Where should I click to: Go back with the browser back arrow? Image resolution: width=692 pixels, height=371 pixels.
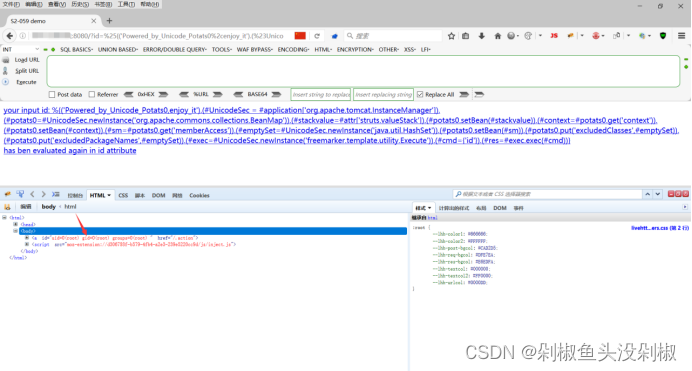click(x=10, y=36)
